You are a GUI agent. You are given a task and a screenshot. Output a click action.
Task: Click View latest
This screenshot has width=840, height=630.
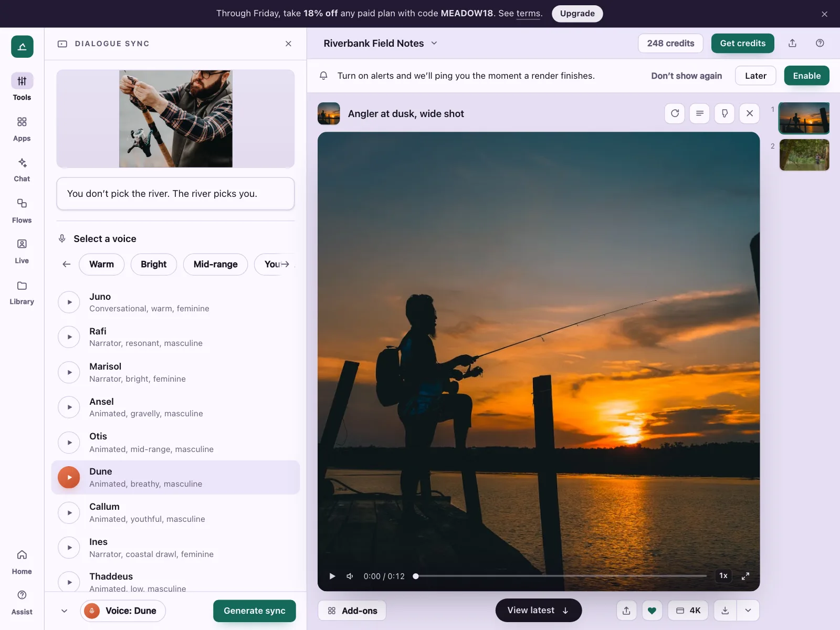coord(538,610)
